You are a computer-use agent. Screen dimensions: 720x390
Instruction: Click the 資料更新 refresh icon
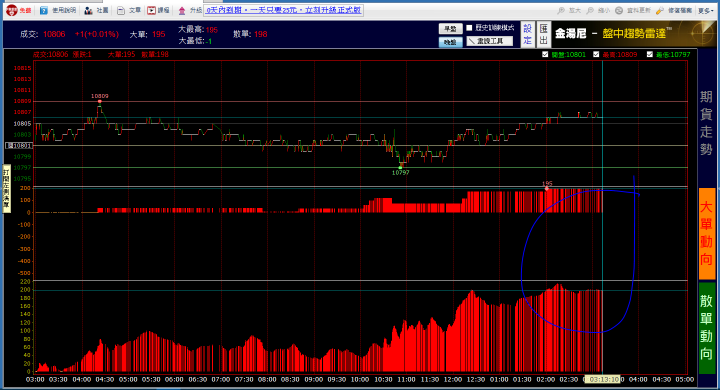[619, 10]
